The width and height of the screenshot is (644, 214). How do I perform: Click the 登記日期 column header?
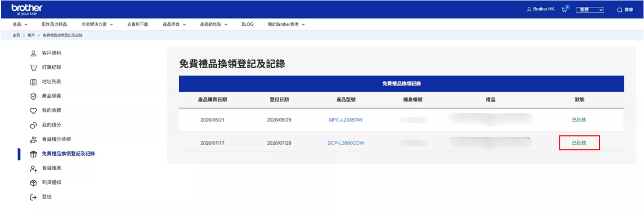click(279, 100)
